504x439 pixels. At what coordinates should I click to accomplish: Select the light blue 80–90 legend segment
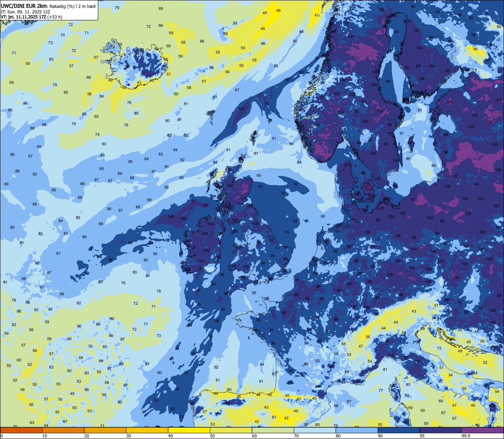[357, 430]
